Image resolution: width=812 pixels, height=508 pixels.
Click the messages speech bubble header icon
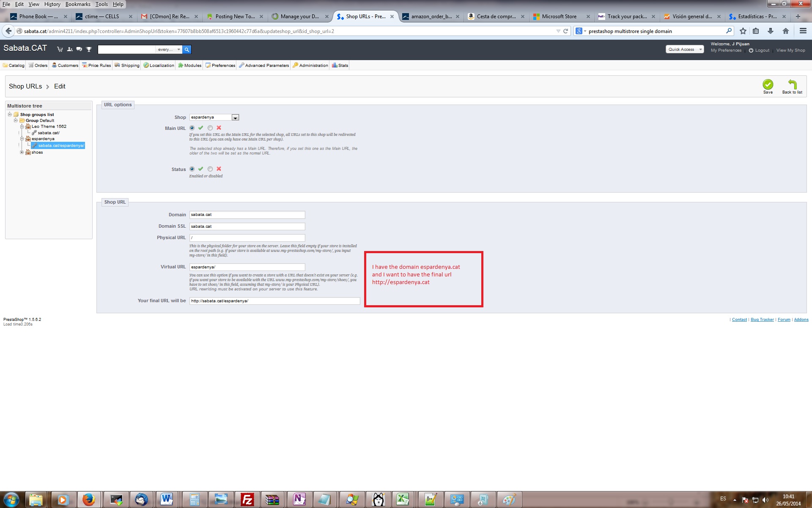[79, 49]
